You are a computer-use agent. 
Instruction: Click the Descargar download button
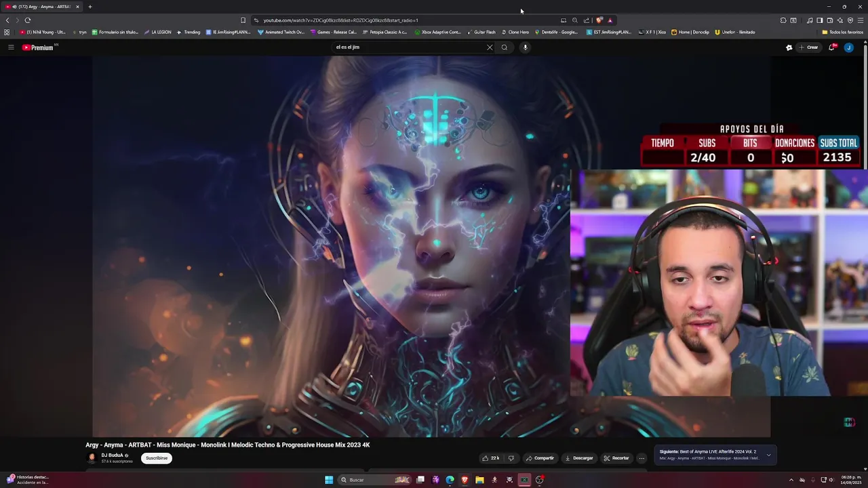[579, 458]
